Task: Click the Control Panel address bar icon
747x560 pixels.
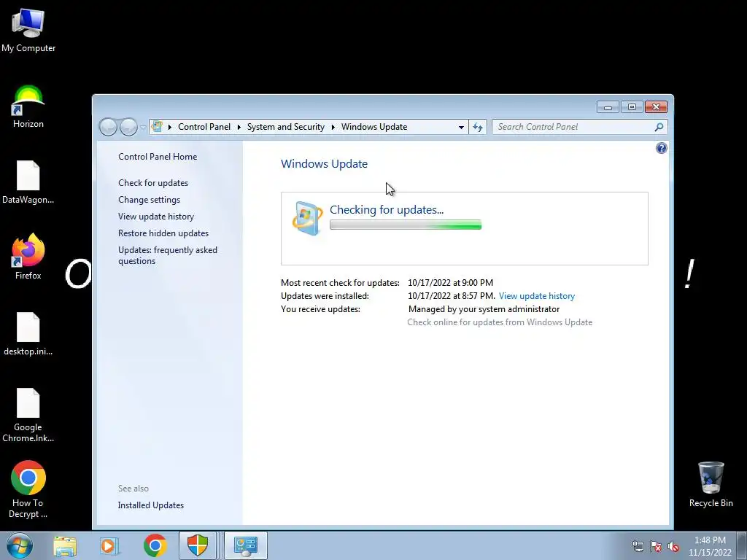Action: click(157, 127)
